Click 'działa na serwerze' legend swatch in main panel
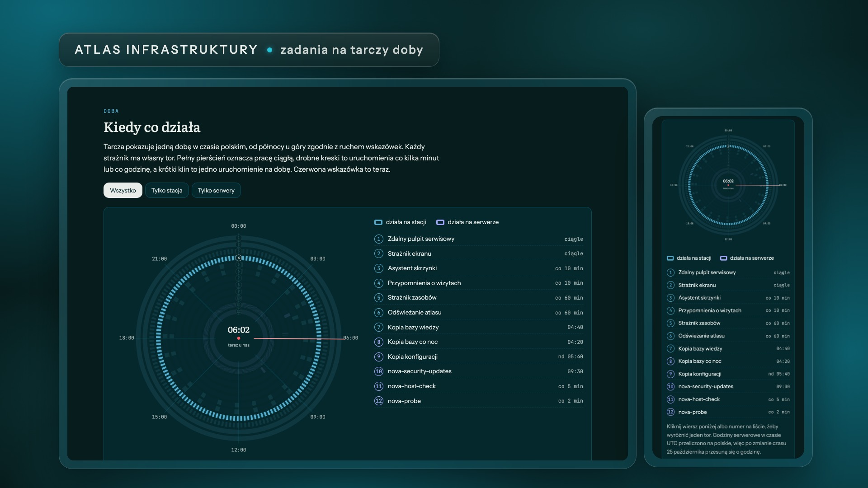Viewport: 868px width, 488px height. point(440,222)
